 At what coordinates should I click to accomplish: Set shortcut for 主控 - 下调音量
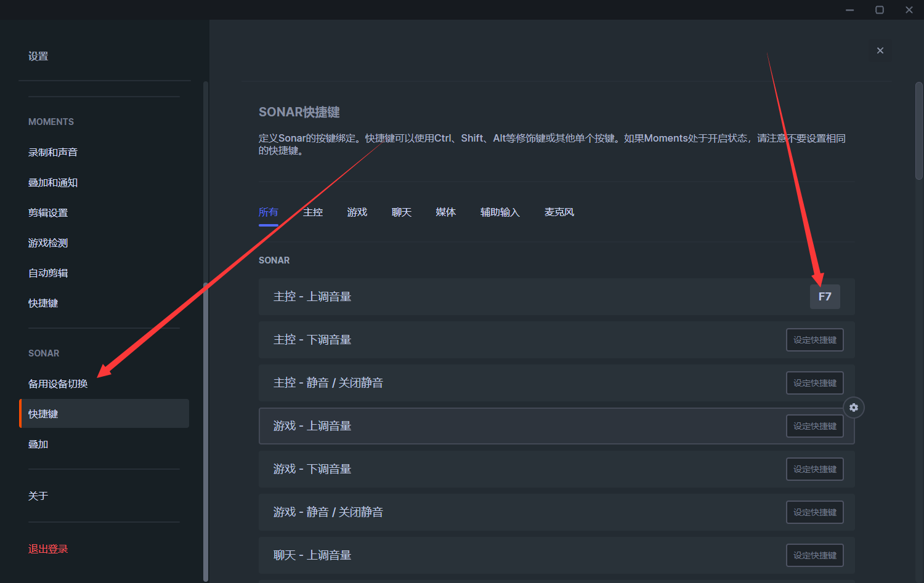pos(815,340)
